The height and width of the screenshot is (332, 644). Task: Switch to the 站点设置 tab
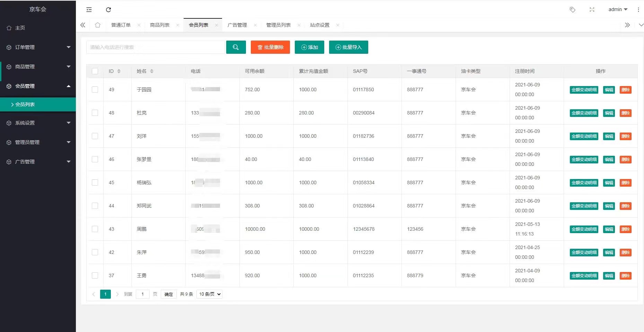pos(319,25)
